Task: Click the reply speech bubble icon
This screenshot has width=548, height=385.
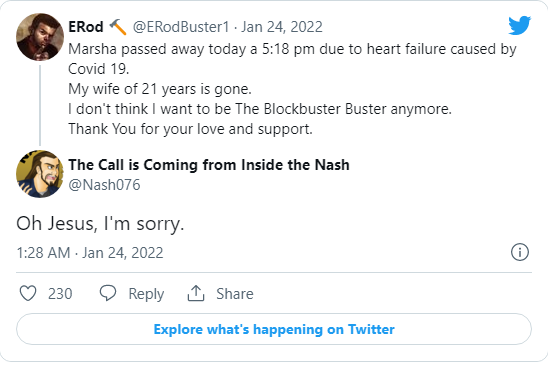Action: pyautogui.click(x=108, y=293)
